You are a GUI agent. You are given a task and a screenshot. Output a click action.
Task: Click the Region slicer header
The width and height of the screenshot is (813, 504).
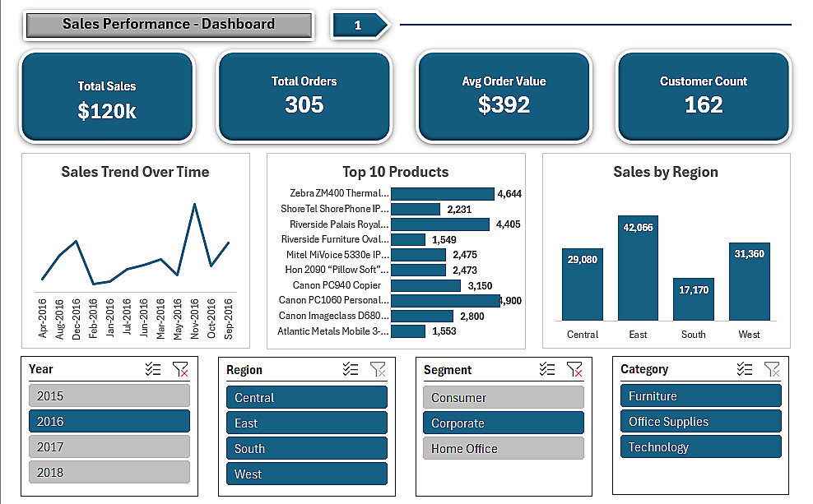click(x=244, y=370)
